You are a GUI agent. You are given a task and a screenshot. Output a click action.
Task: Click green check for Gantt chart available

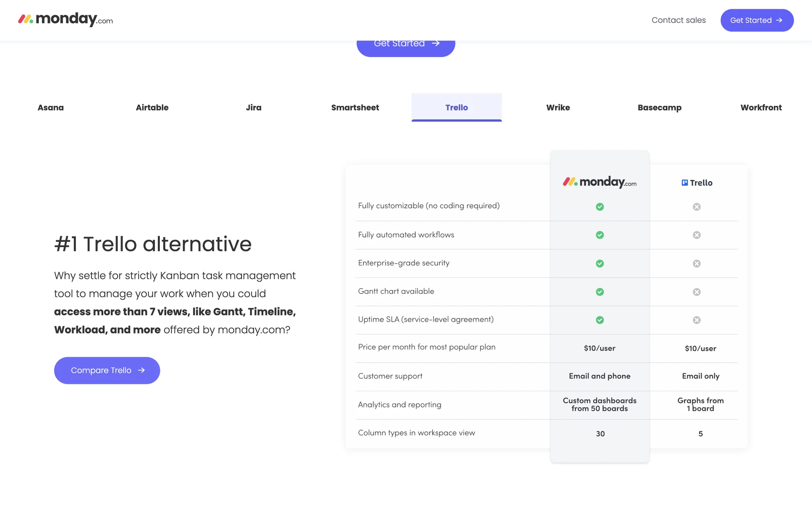[x=600, y=292]
